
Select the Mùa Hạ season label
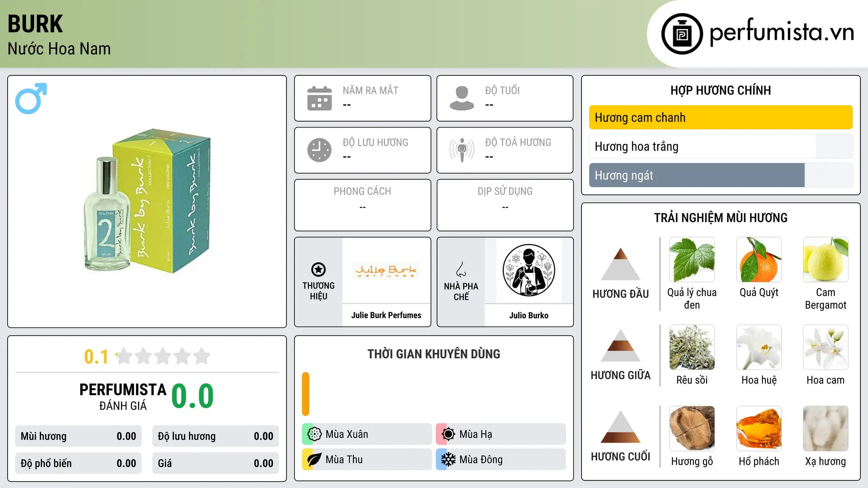tap(476, 434)
